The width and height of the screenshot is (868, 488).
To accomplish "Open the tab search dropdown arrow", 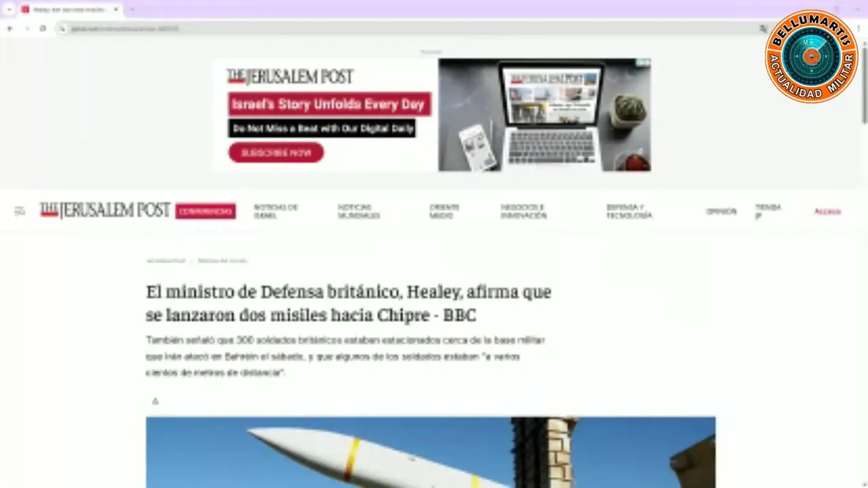I will 9,9.
